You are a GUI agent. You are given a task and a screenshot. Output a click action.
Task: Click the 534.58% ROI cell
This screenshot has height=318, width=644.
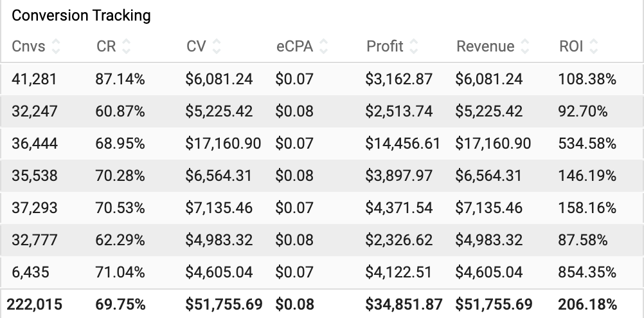[587, 144]
